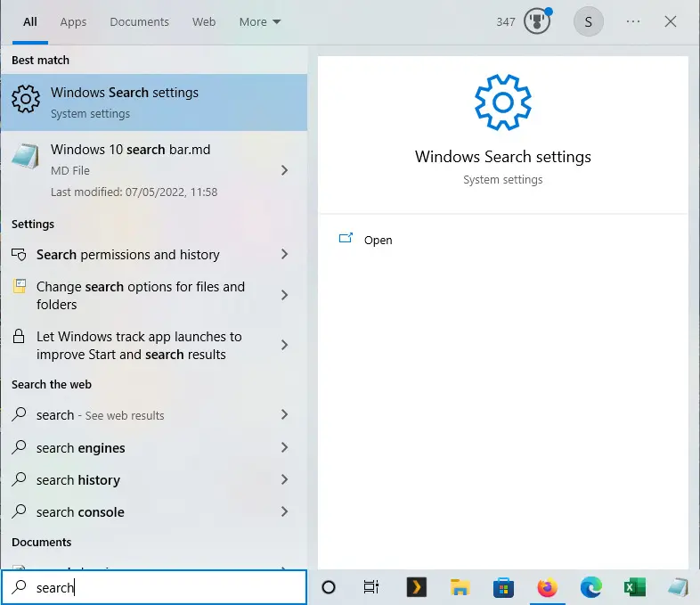Expand arrow for Let Windows track app launches

click(x=284, y=345)
